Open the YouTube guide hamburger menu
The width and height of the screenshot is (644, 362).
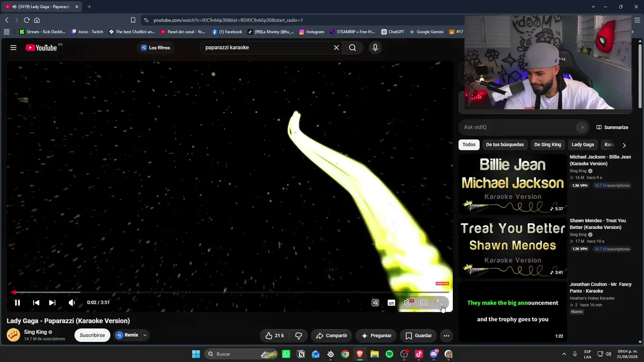[14, 48]
